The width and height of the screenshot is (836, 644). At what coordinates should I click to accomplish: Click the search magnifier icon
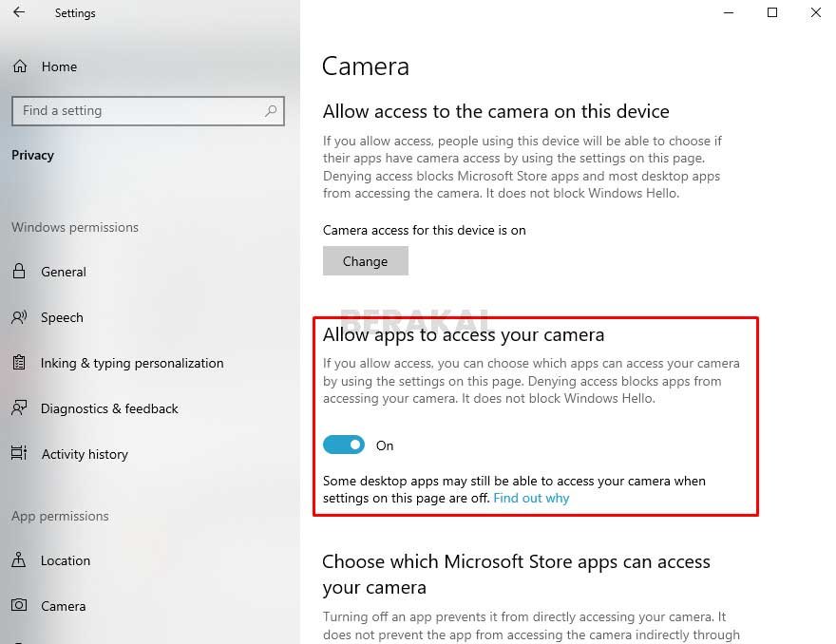click(271, 111)
